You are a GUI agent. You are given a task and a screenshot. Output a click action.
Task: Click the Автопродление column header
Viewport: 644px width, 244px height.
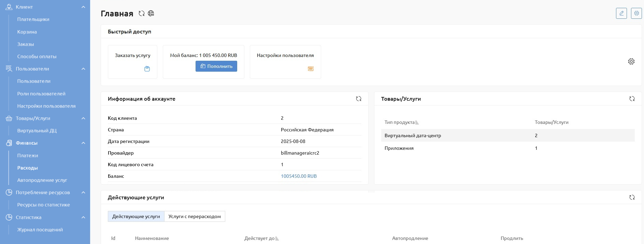pyautogui.click(x=410, y=238)
